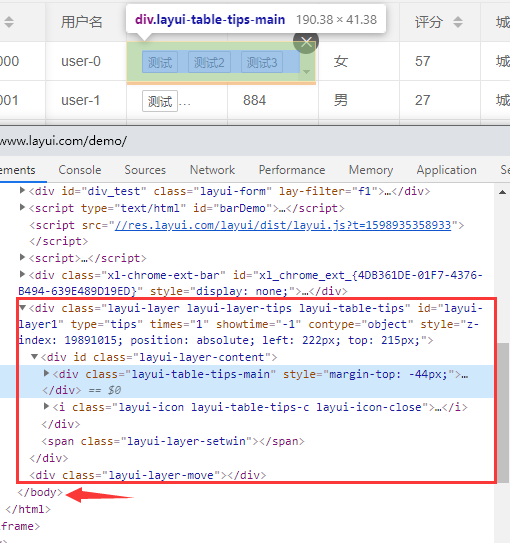Click the 女 gender cell
Viewport: 510px width, 543px height.
(359, 61)
